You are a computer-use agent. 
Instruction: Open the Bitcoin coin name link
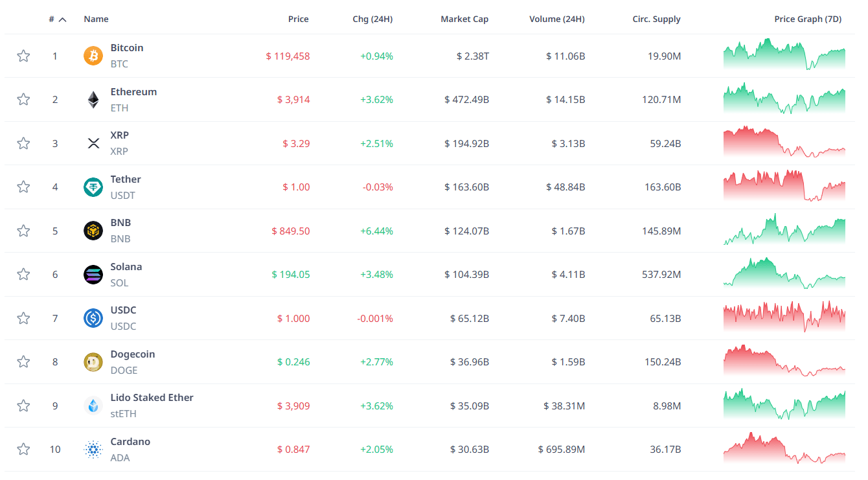pyautogui.click(x=127, y=48)
